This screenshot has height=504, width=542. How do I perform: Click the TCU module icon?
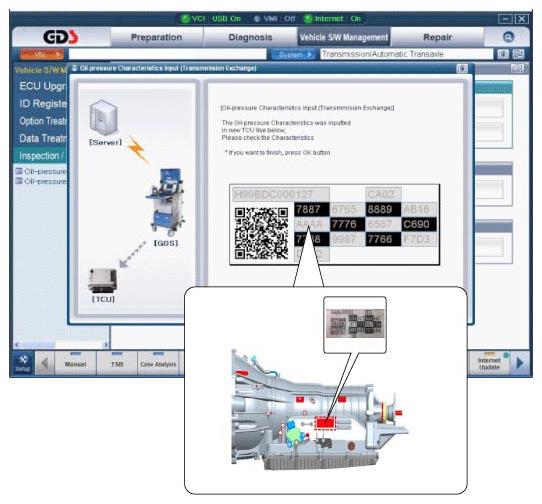pyautogui.click(x=102, y=280)
